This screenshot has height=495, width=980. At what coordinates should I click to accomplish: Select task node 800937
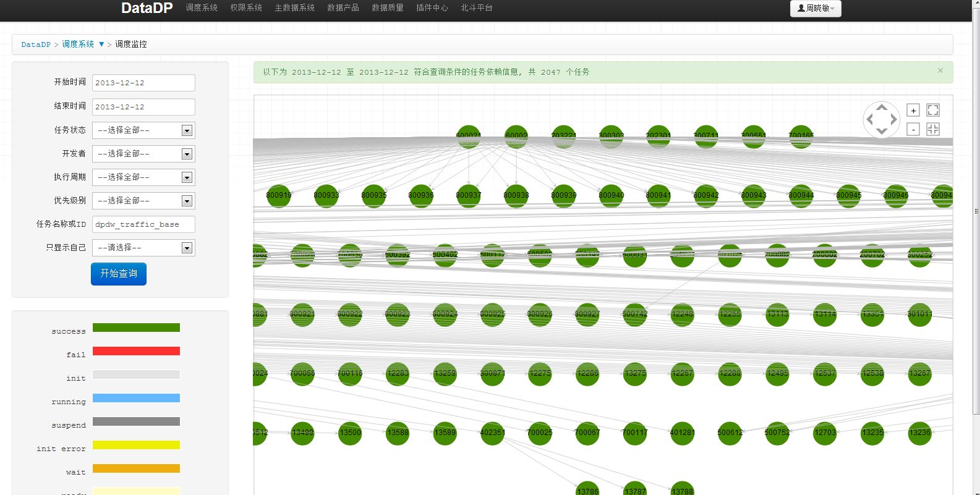(469, 195)
